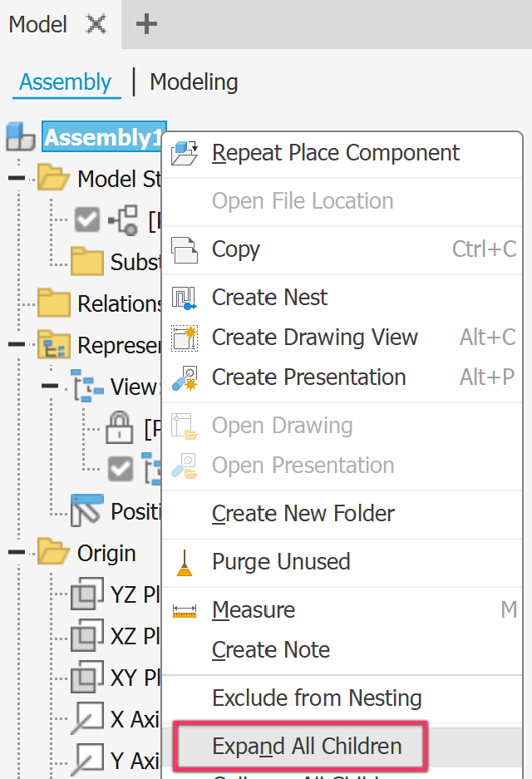The width and height of the screenshot is (532, 779).
Task: Click the Assembly1 root node icon
Action: coord(20,137)
